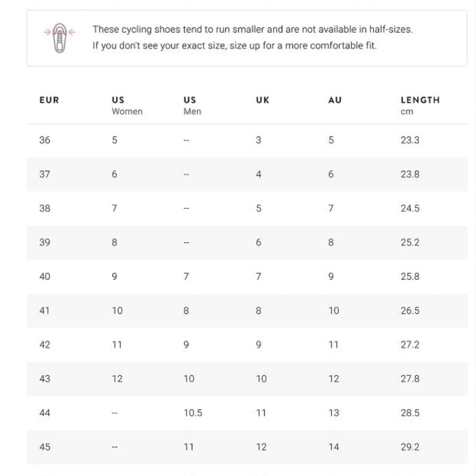This screenshot has width=476, height=476.
Task: Click the sizing note about half-sizes
Action: 253,30
